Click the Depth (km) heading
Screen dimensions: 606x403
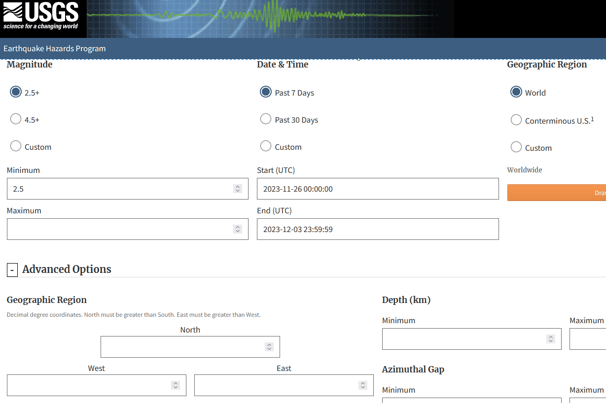(406, 300)
